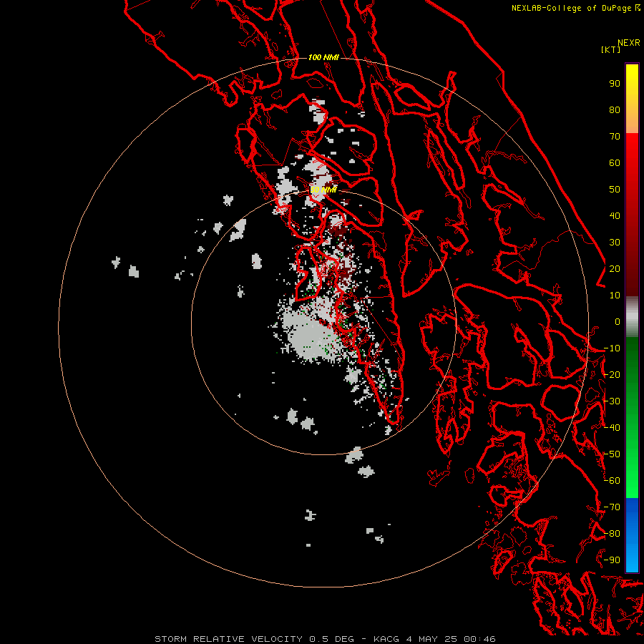Click the 60 value on velocity scale

[615, 163]
